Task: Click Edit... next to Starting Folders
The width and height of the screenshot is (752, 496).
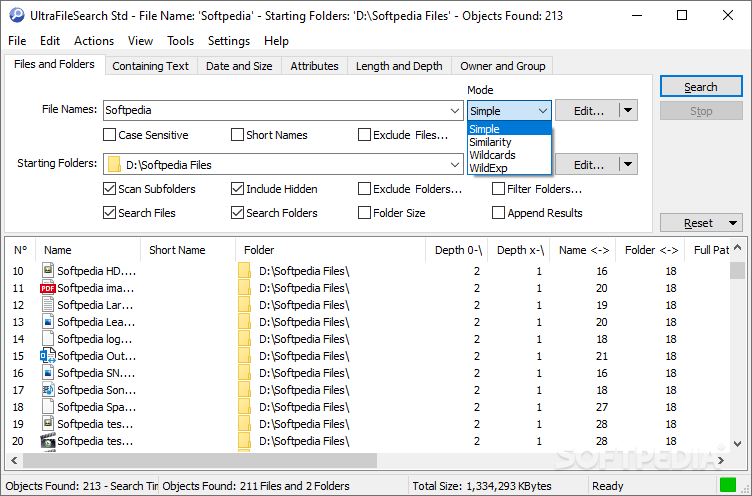Action: click(588, 165)
